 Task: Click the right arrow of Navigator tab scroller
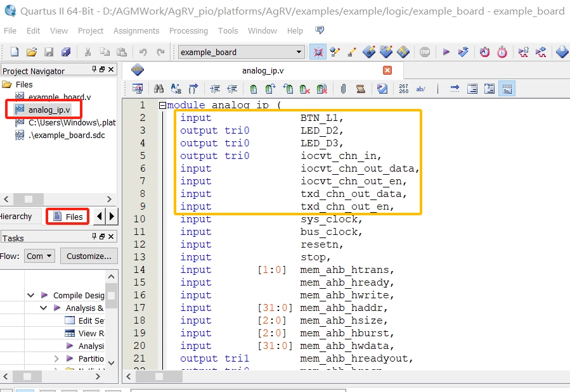tap(112, 217)
